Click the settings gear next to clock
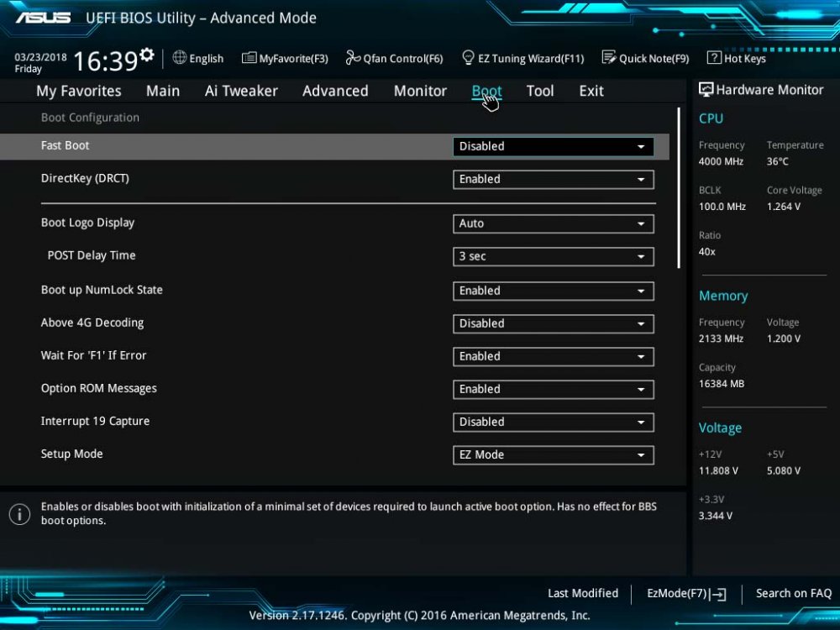The height and width of the screenshot is (630, 840). pyautogui.click(x=147, y=55)
